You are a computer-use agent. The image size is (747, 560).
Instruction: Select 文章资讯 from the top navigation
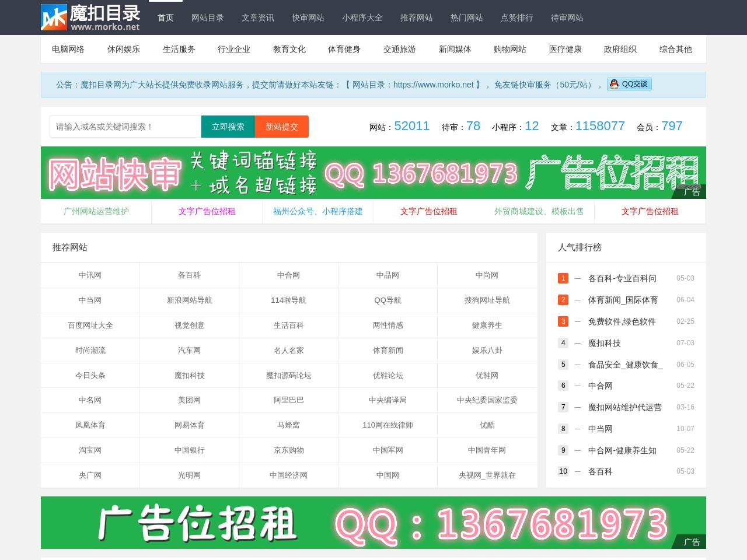click(257, 17)
